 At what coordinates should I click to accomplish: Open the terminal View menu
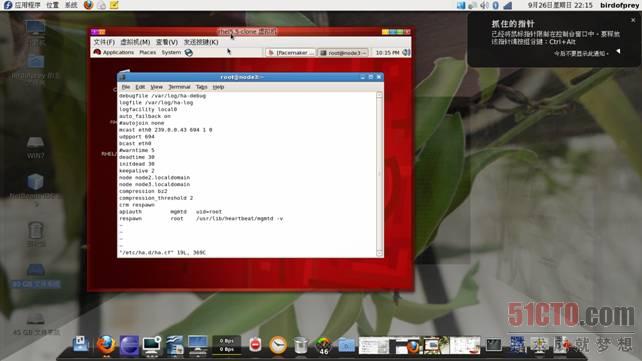[x=156, y=87]
